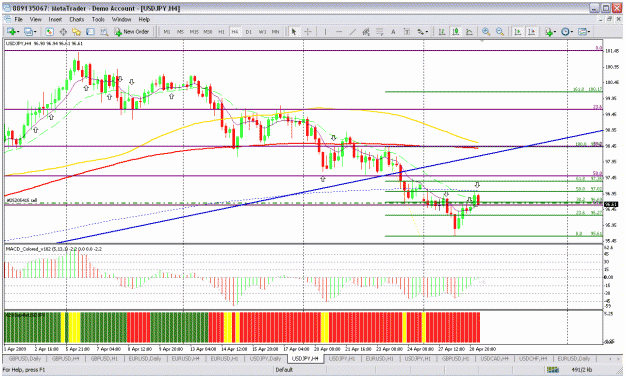Select the Cursor arrow tool

294,31
